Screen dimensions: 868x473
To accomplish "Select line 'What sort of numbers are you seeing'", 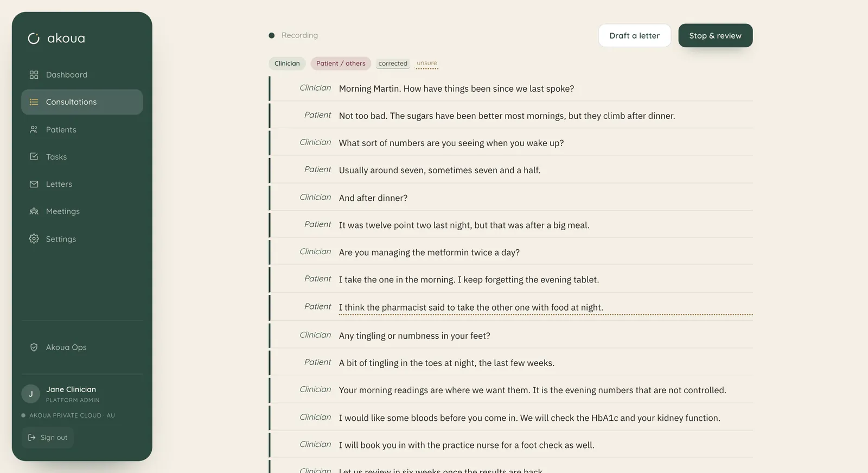I will point(511,142).
